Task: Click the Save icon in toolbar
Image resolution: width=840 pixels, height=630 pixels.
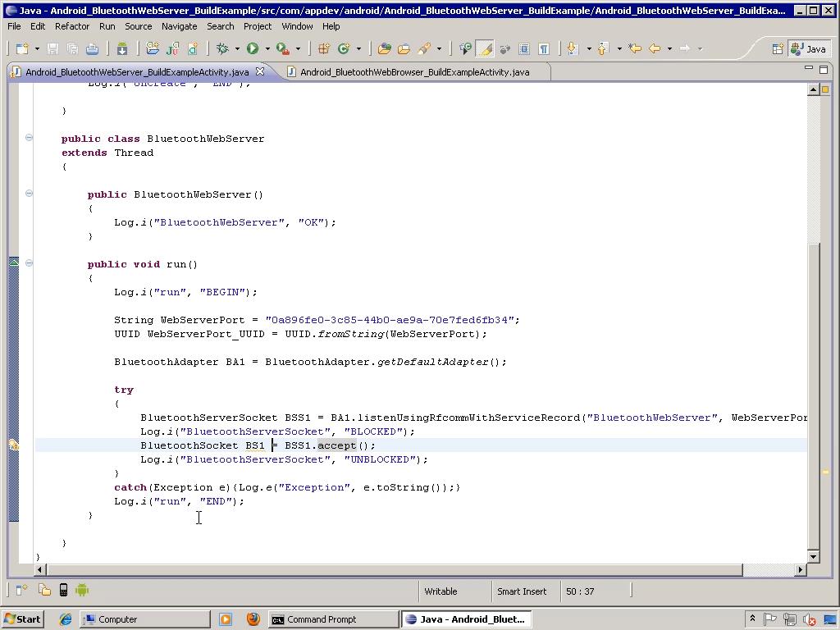Action: pyautogui.click(x=52, y=48)
